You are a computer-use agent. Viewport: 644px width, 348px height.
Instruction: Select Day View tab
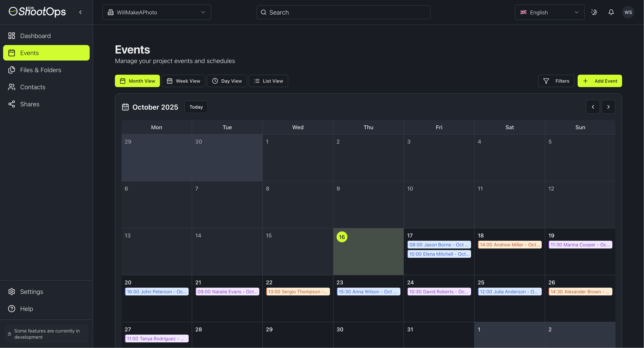(227, 81)
